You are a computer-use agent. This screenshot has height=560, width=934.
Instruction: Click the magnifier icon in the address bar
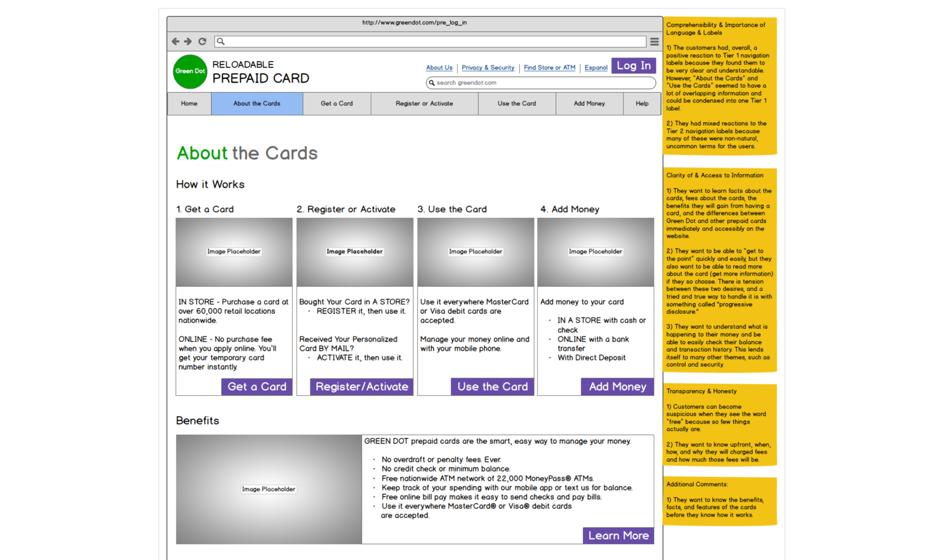click(221, 41)
